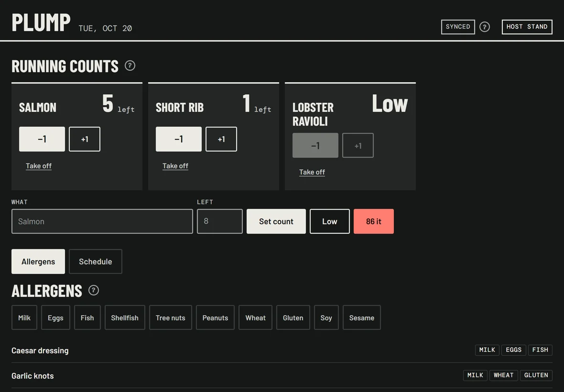
Task: Show help for Allergens heading
Action: (x=94, y=290)
